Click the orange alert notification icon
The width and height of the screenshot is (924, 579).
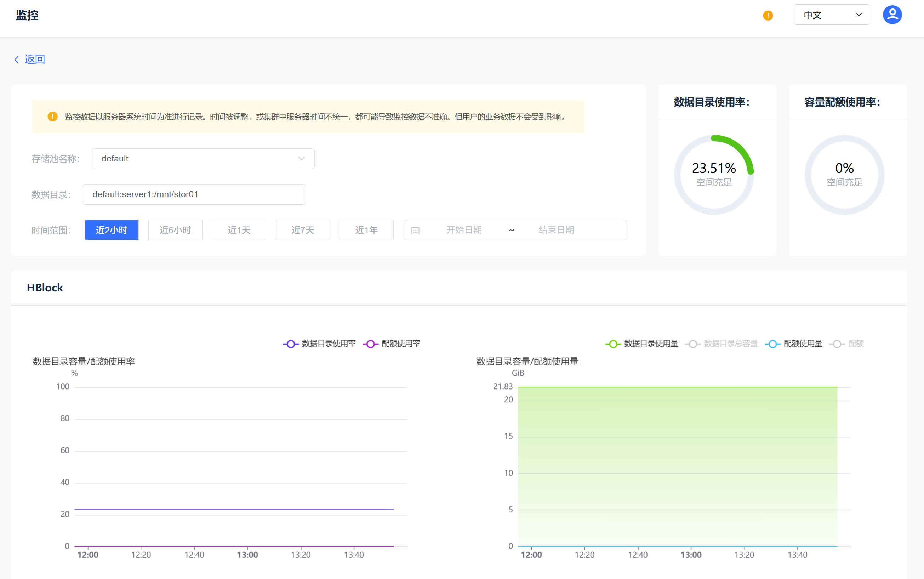(768, 15)
